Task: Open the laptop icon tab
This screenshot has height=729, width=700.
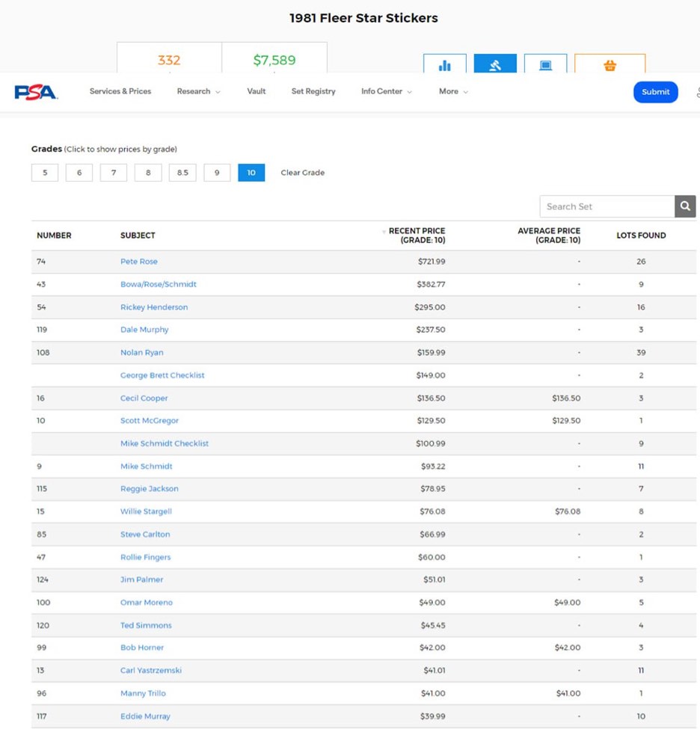Action: click(545, 64)
